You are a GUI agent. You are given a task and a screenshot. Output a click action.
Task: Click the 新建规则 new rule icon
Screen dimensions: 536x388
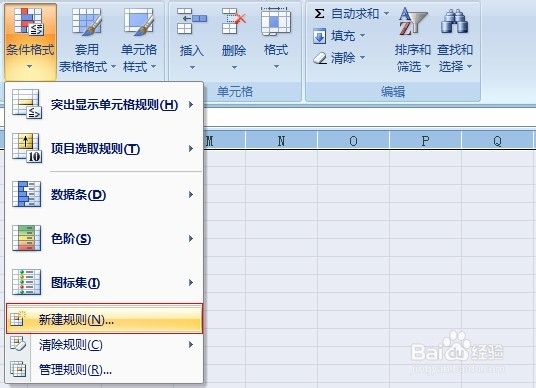pos(18,319)
